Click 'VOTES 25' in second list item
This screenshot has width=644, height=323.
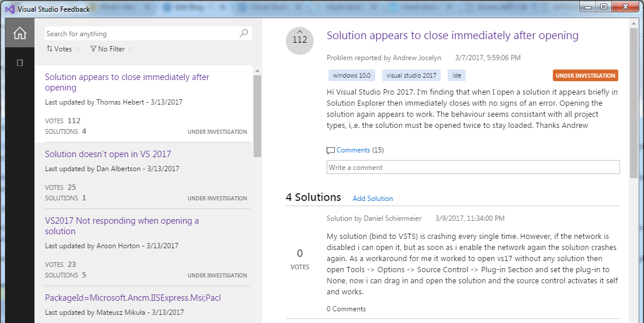pyautogui.click(x=60, y=187)
